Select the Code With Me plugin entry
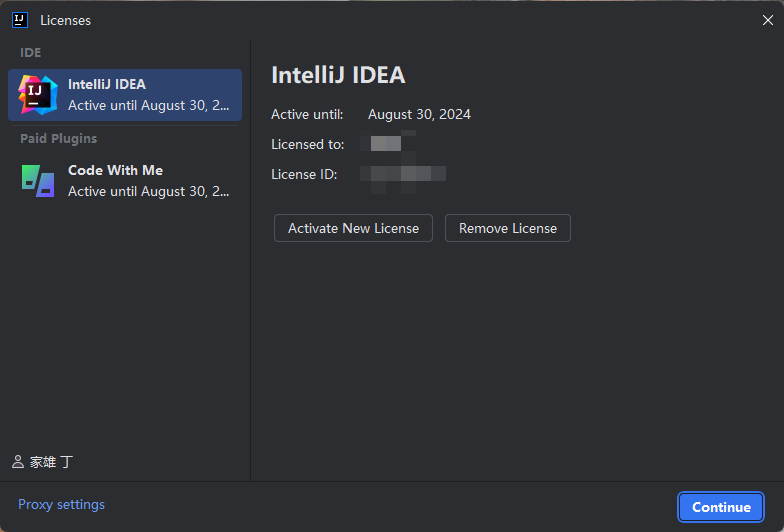This screenshot has width=784, height=532. point(125,180)
